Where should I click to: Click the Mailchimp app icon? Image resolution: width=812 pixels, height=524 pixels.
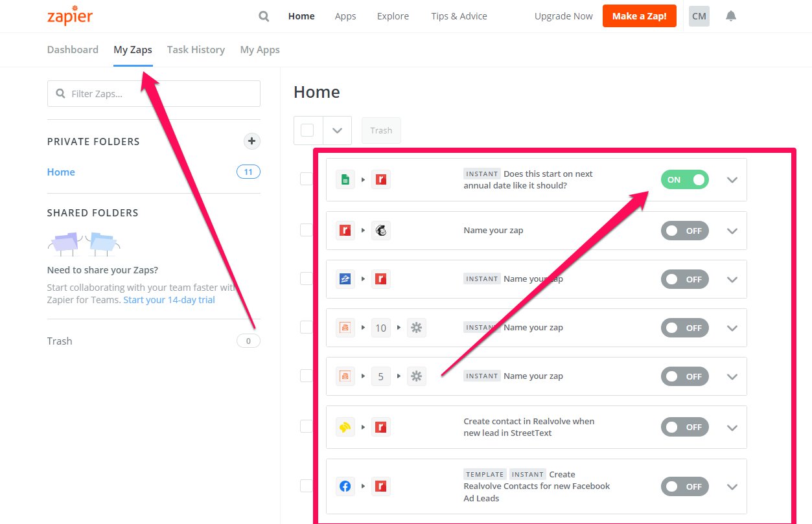381,230
